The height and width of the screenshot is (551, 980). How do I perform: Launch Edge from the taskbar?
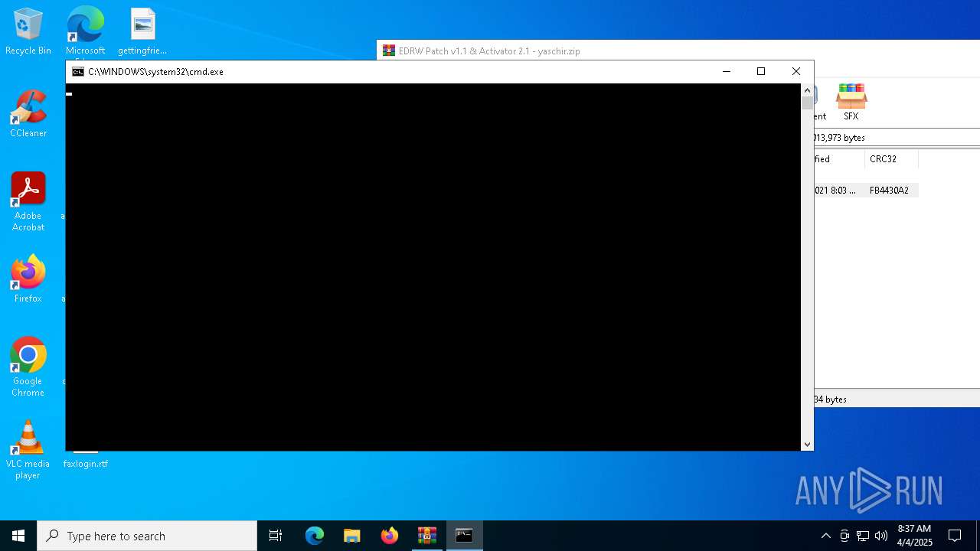coord(315,536)
